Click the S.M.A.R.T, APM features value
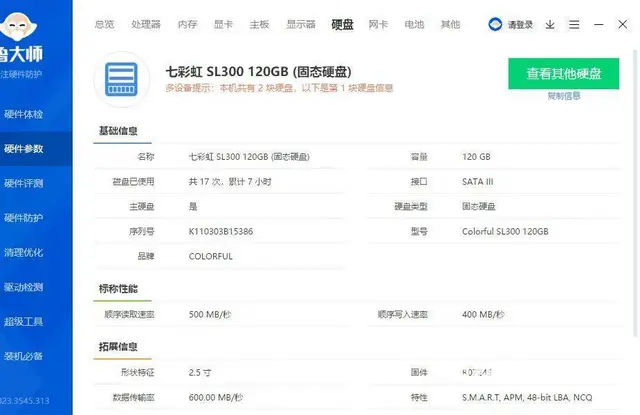The image size is (640, 415). point(527,397)
